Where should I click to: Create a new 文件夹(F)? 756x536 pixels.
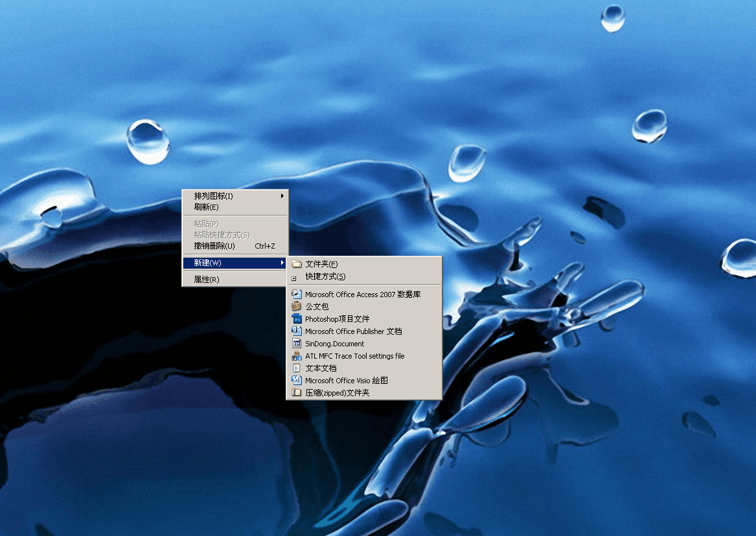[x=365, y=264]
